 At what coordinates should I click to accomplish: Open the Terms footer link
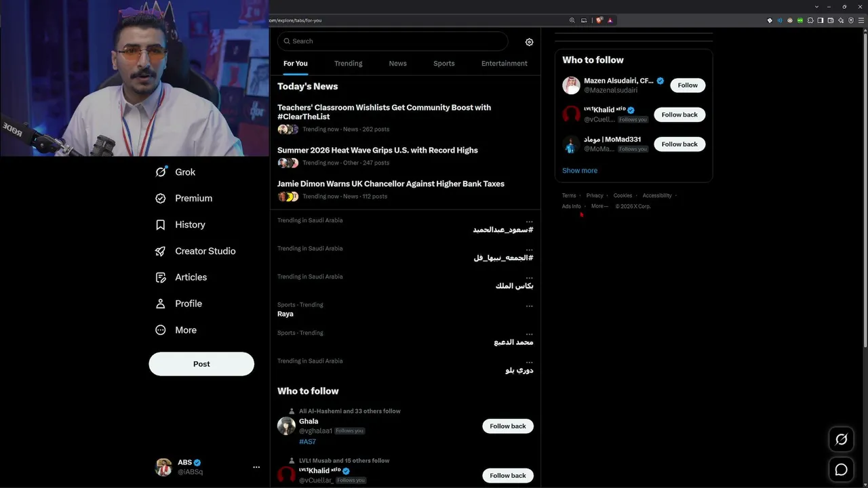tap(569, 196)
